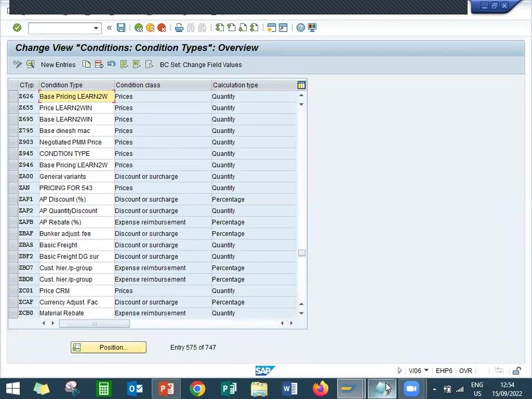The width and height of the screenshot is (532, 399).
Task: Click the Delete row icon
Action: 99,64
